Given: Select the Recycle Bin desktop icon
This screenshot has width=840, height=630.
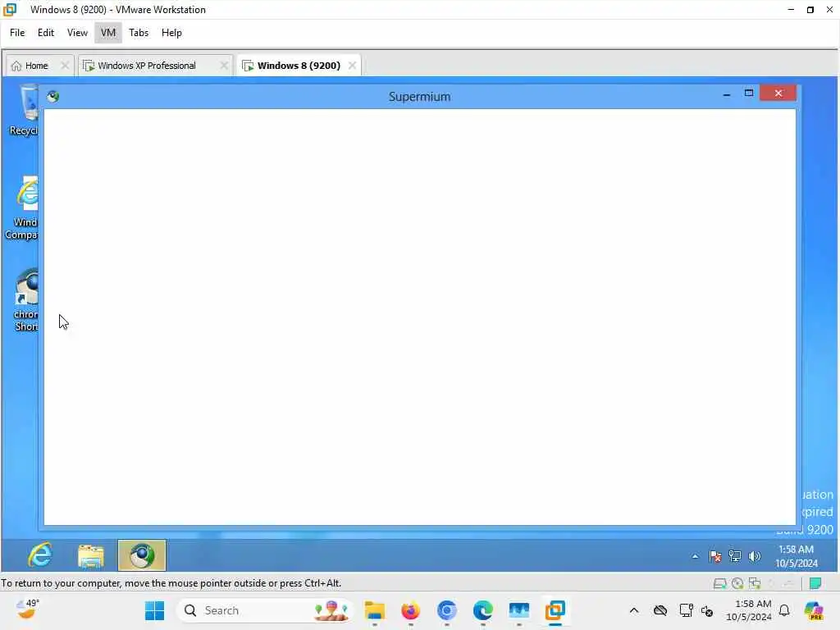Looking at the screenshot, I should point(24,111).
